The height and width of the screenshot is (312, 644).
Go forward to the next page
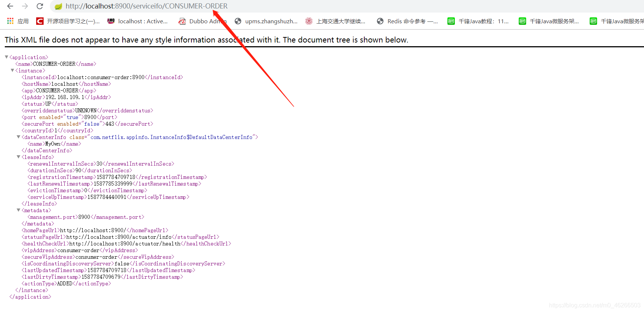coord(25,6)
